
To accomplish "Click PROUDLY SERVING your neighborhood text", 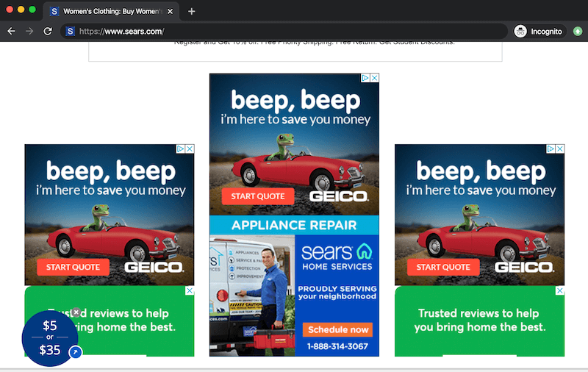I will pos(337,293).
